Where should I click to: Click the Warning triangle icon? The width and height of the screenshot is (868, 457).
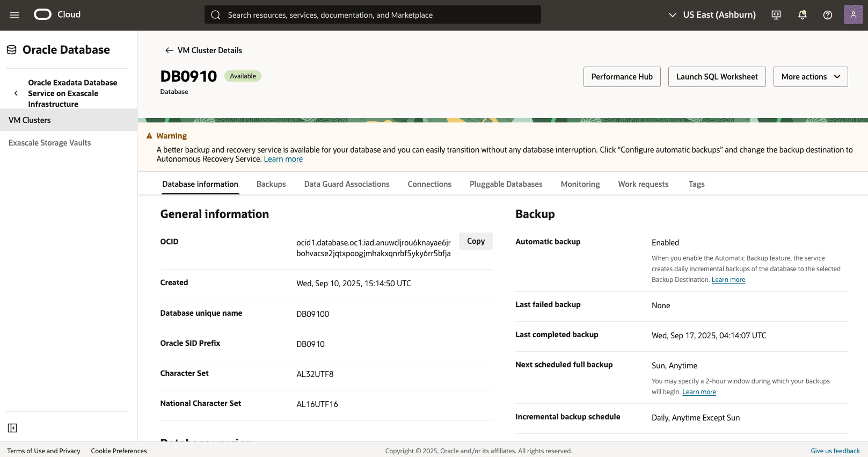coord(149,136)
